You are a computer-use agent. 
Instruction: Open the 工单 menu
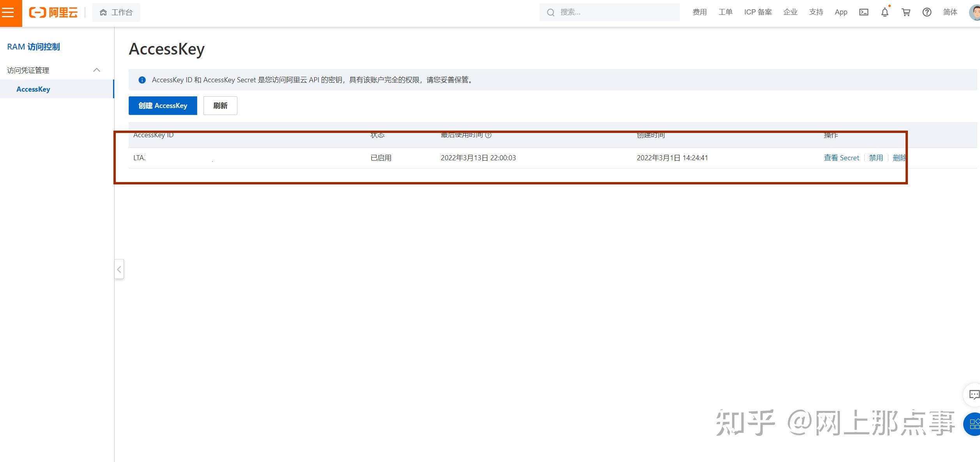click(x=725, y=12)
